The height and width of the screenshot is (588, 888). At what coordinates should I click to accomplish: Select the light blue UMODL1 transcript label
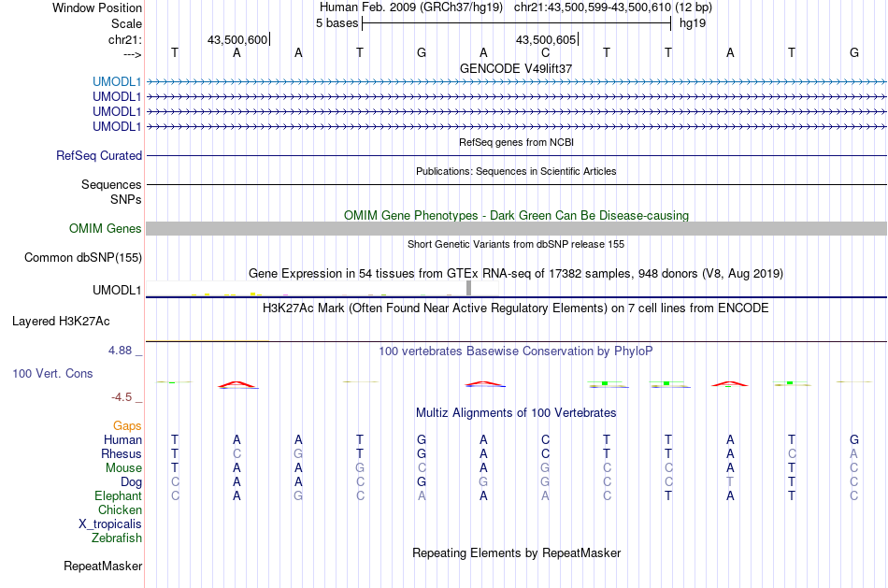117,82
